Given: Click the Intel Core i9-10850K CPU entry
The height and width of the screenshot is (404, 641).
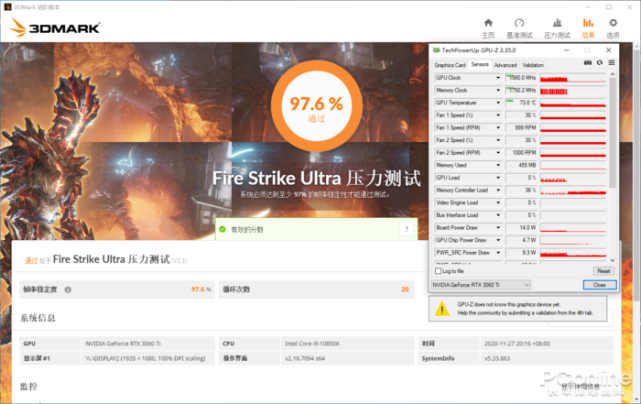Looking at the screenshot, I should [x=312, y=344].
